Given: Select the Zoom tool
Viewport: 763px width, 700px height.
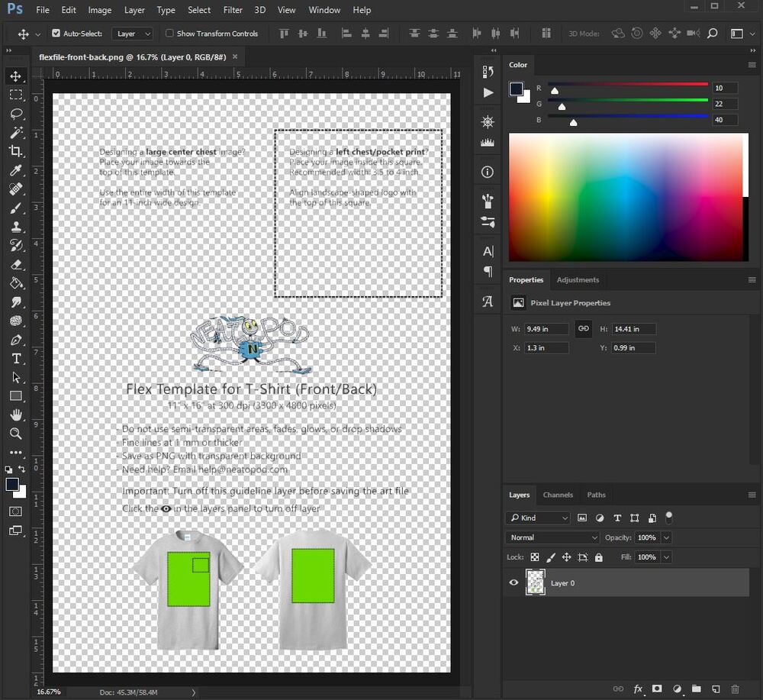Looking at the screenshot, I should pyautogui.click(x=15, y=434).
